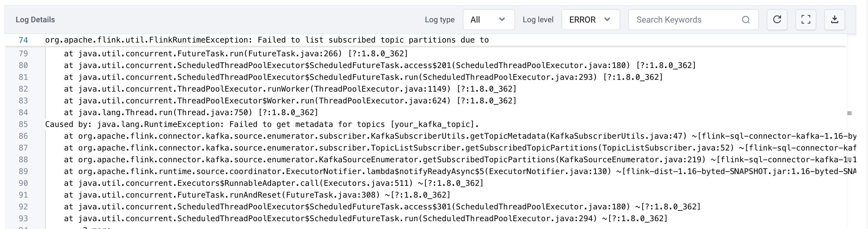Click line number 90 in gutter
Screen dimensions: 868x229
click(23, 184)
